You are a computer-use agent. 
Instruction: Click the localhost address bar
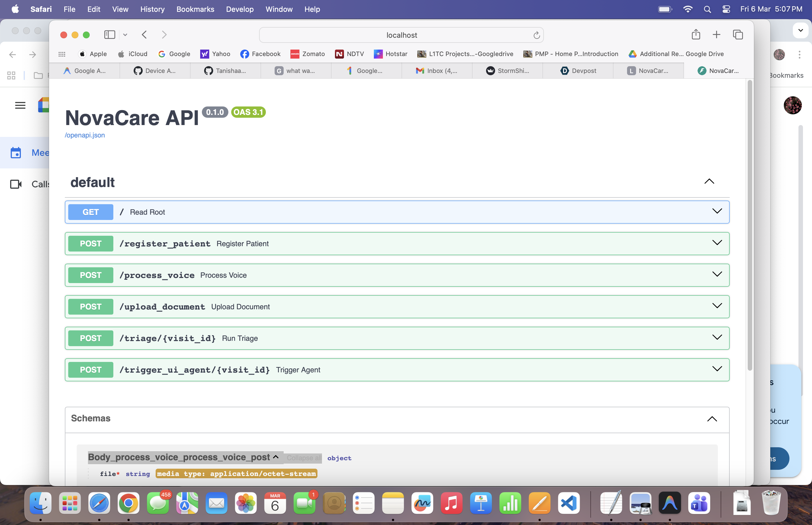coord(401,35)
